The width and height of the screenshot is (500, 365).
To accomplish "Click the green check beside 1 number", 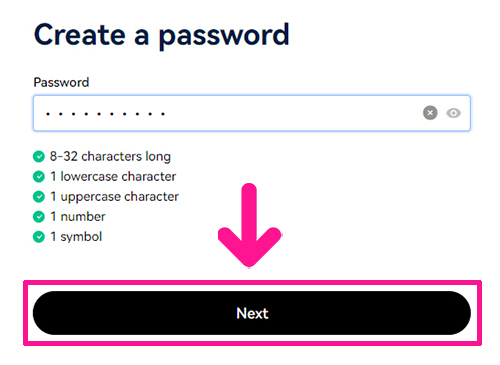I will click(x=39, y=217).
